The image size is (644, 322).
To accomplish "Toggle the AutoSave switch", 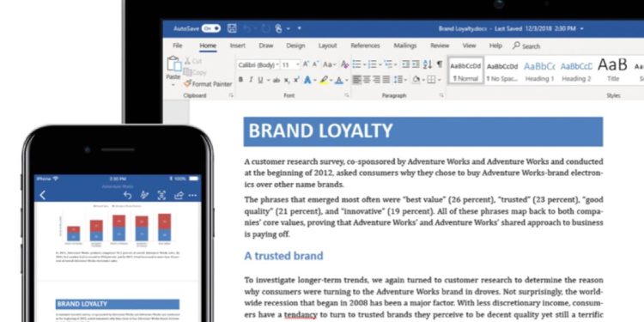I will 210,28.
